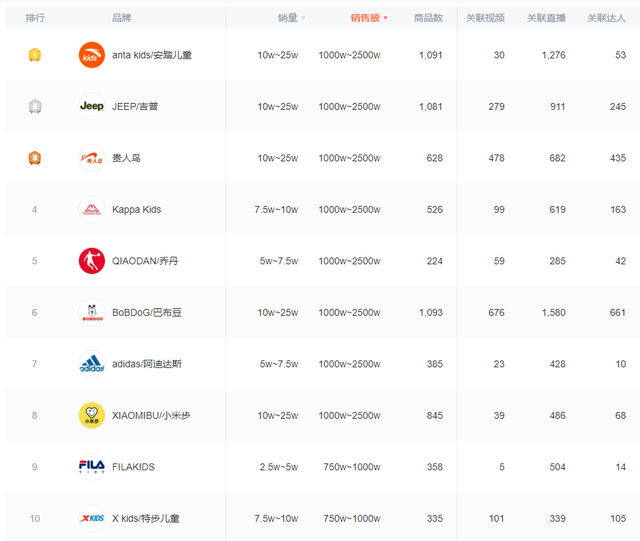Image resolution: width=640 pixels, height=541 pixels.
Task: Click 贵人鸟 关联视频 value 478
Action: click(496, 158)
